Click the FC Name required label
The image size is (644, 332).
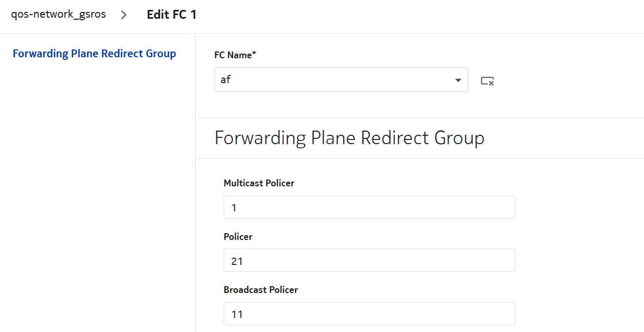(235, 55)
